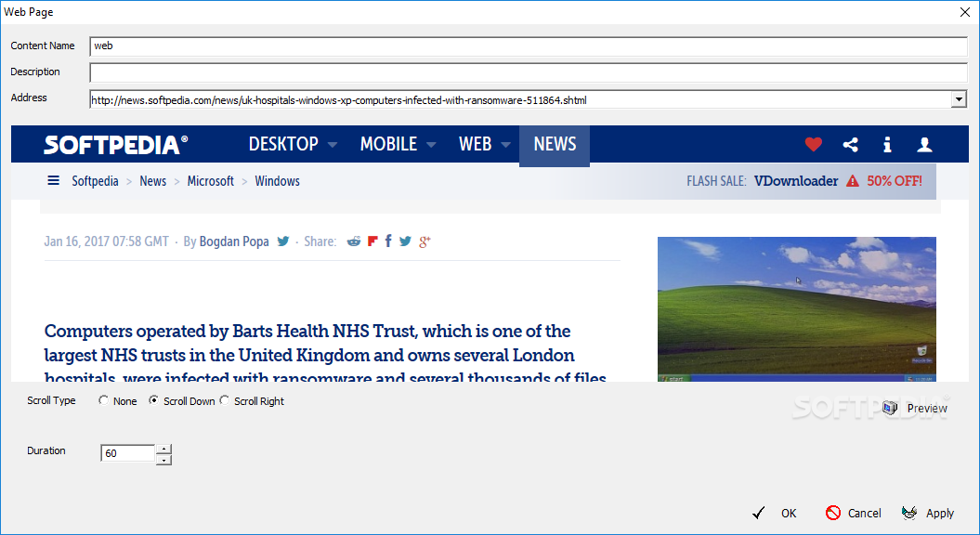980x535 pixels.
Task: Decrease Duration with down arrow
Action: (x=163, y=460)
